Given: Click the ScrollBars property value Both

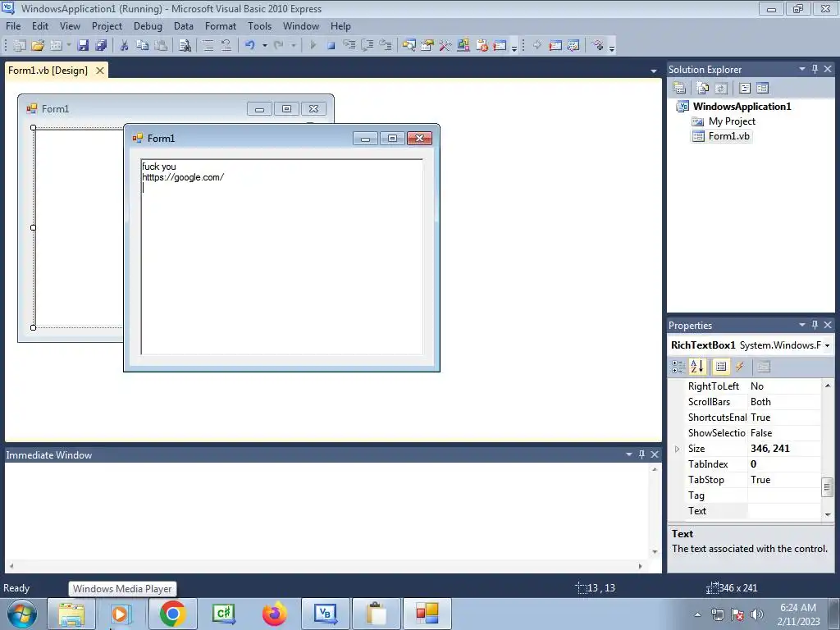Looking at the screenshot, I should [x=784, y=402].
